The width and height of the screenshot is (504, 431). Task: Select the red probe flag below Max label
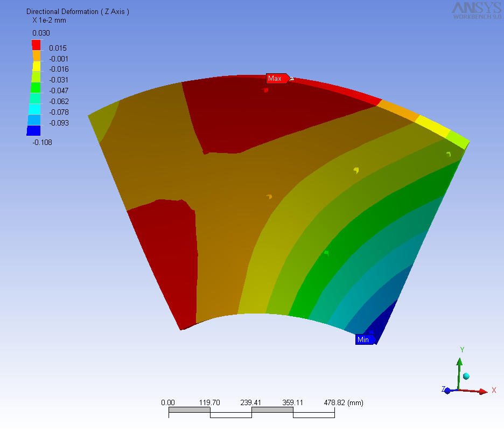point(266,91)
